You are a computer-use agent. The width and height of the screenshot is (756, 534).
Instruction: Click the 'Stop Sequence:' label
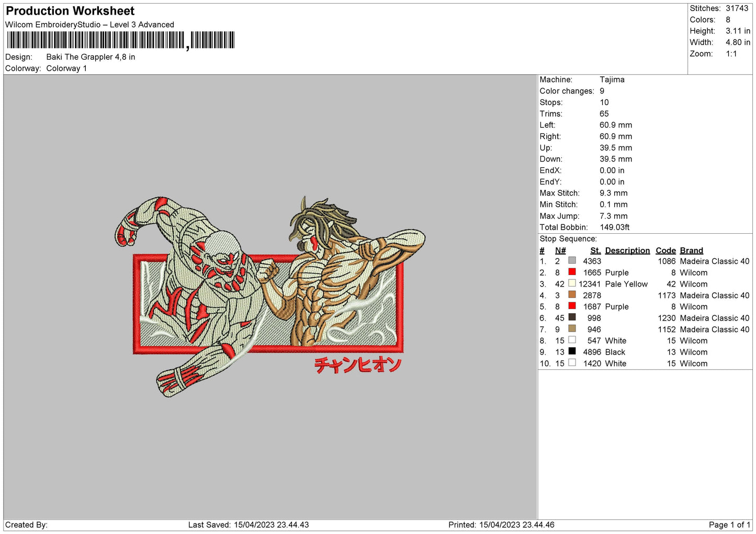[568, 239]
